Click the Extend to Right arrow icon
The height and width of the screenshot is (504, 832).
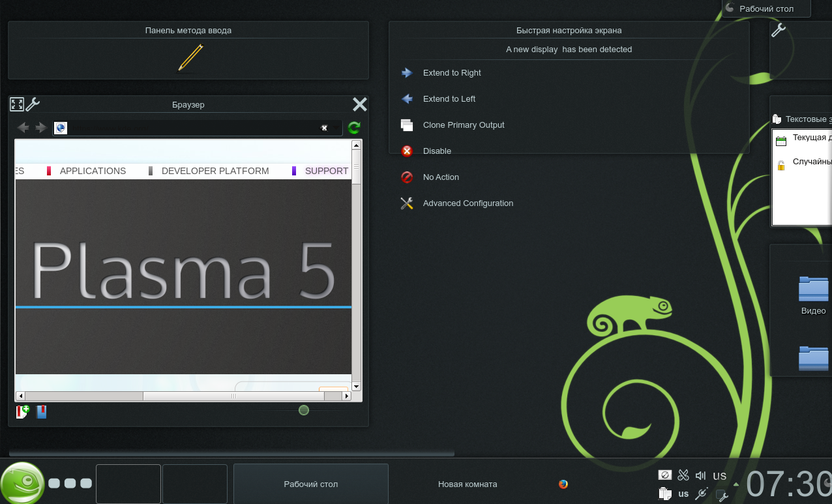click(407, 73)
